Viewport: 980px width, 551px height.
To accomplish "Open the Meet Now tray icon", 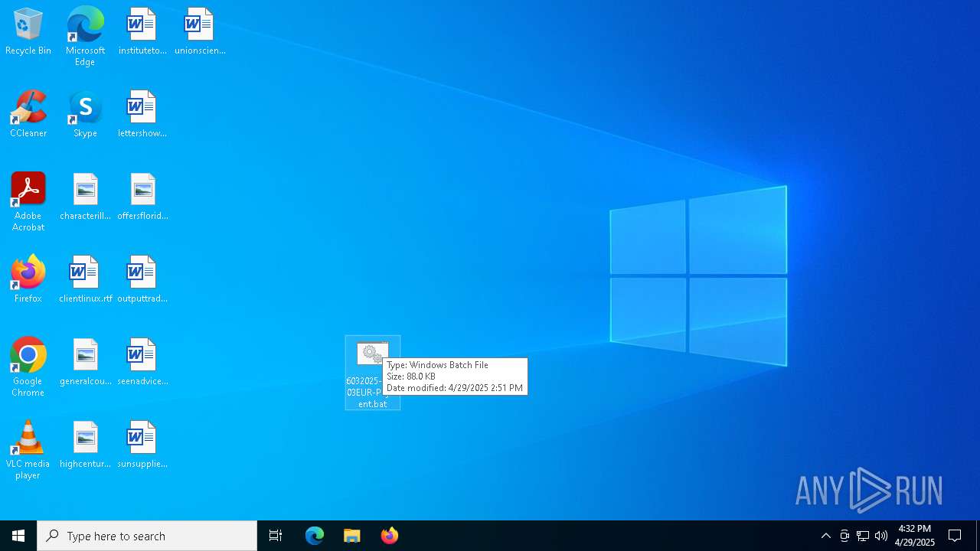I will pyautogui.click(x=844, y=536).
